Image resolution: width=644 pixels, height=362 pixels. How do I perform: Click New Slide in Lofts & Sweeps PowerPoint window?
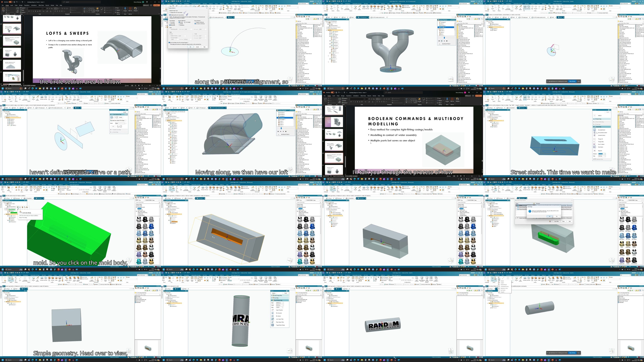coord(18,10)
